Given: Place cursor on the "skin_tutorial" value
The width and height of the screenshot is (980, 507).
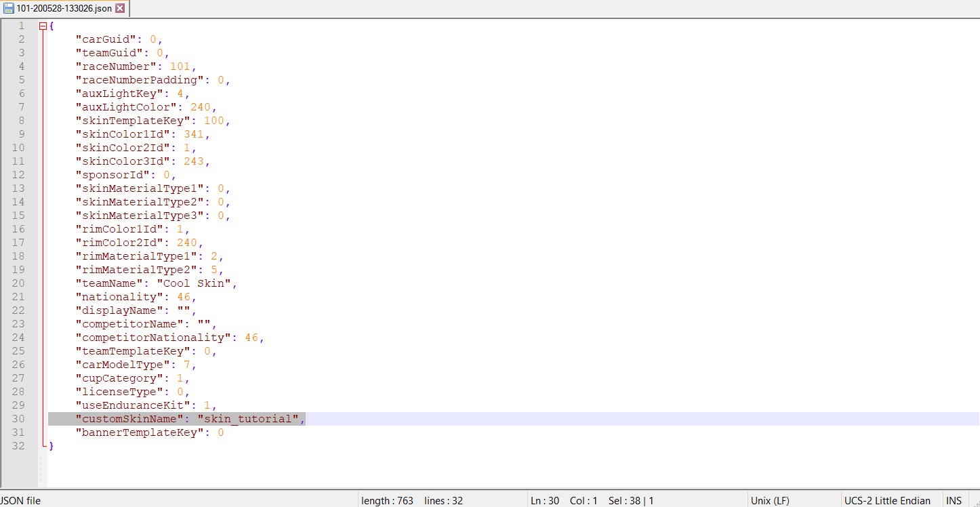Looking at the screenshot, I should click(248, 419).
